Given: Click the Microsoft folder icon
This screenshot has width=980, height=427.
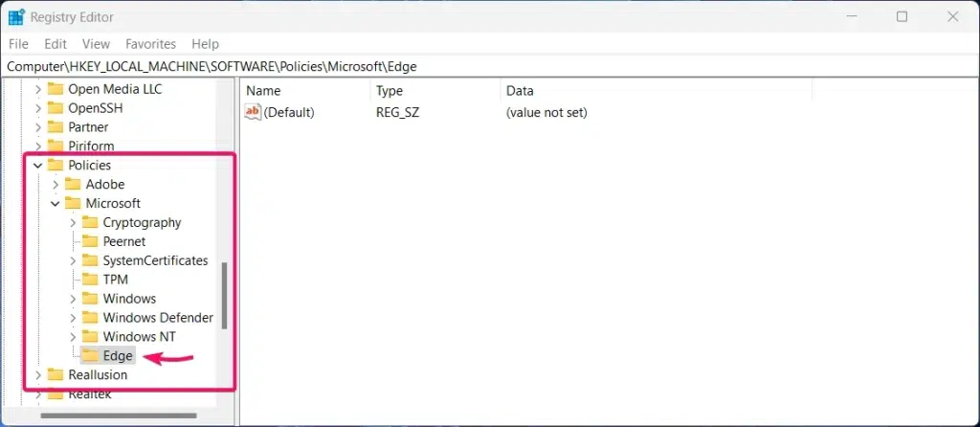Looking at the screenshot, I should (73, 203).
